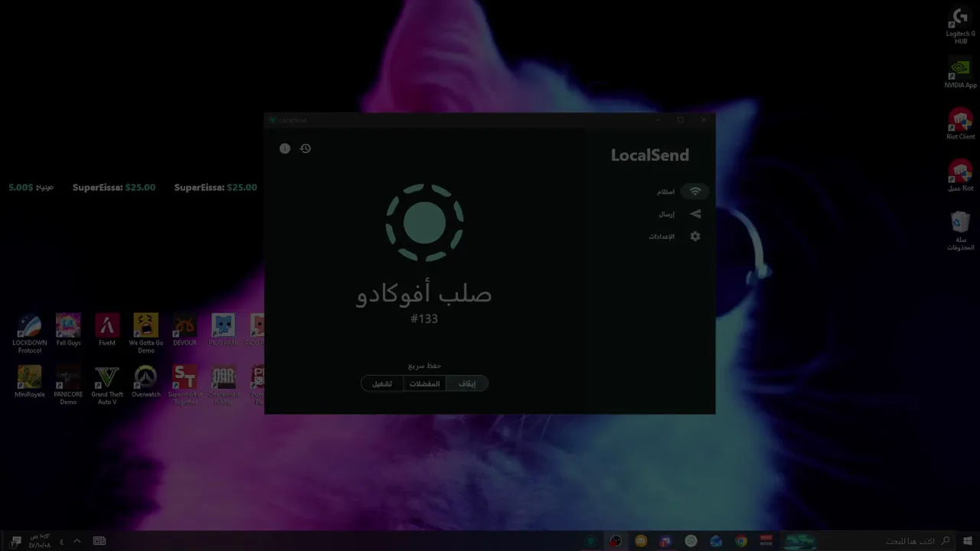980x551 pixels.
Task: Click the LocalSend title heading
Action: pos(650,155)
